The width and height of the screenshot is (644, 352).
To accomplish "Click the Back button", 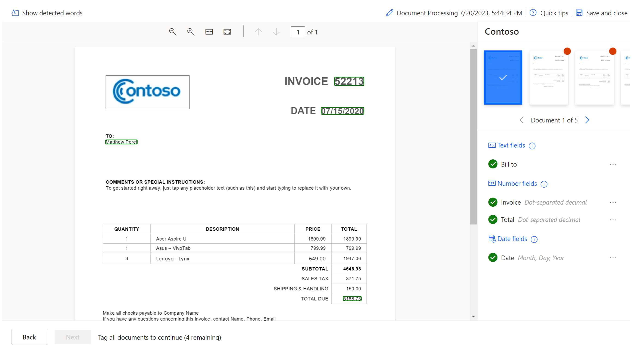I will tap(29, 337).
